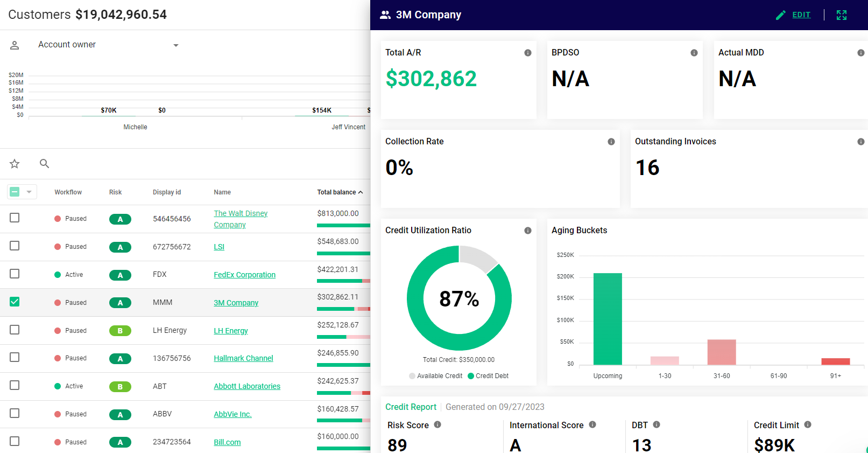Sort table by Risk column
868x453 pixels.
116,192
